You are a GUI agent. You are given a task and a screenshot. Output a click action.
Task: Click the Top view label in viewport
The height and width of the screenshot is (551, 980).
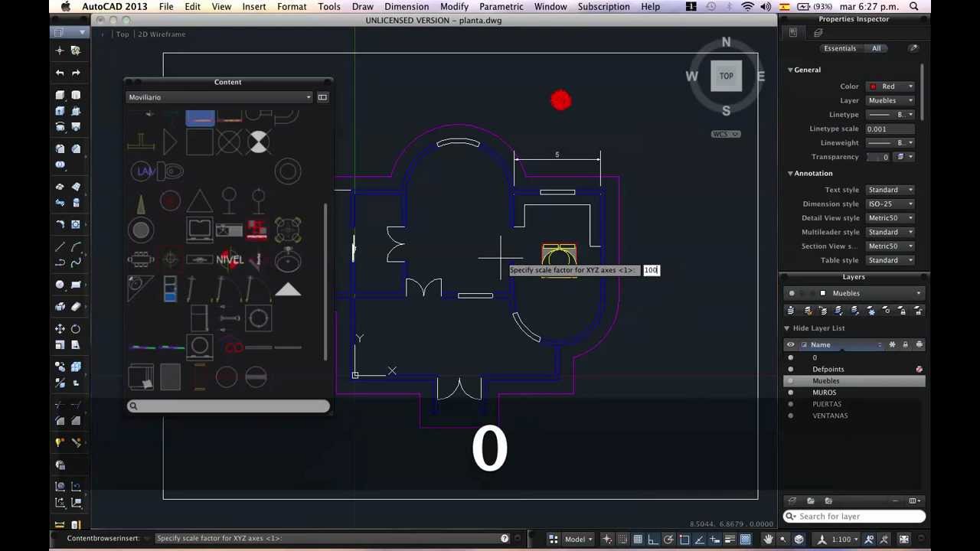point(122,34)
